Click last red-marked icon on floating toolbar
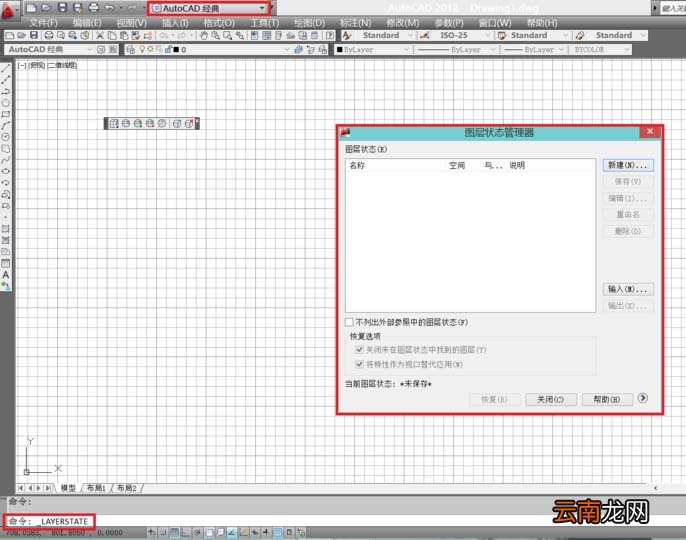This screenshot has height=540, width=686. pos(189,123)
